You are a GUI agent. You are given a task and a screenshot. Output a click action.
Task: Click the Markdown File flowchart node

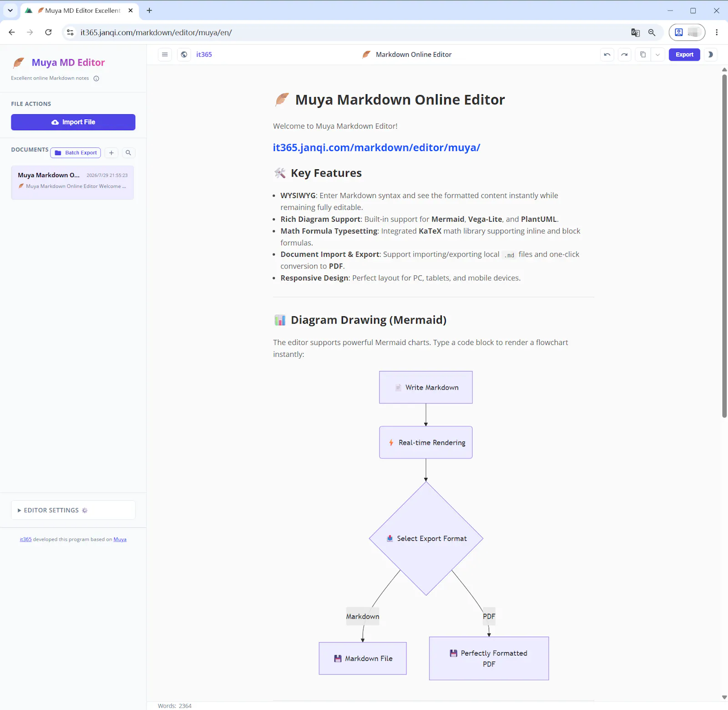[363, 659]
